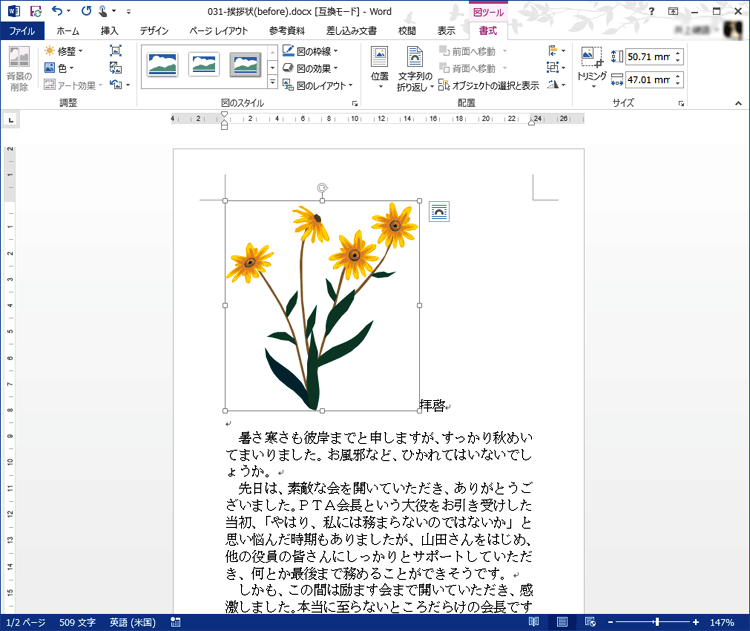
Task: Open the Color (色) menu
Action: coord(59,68)
